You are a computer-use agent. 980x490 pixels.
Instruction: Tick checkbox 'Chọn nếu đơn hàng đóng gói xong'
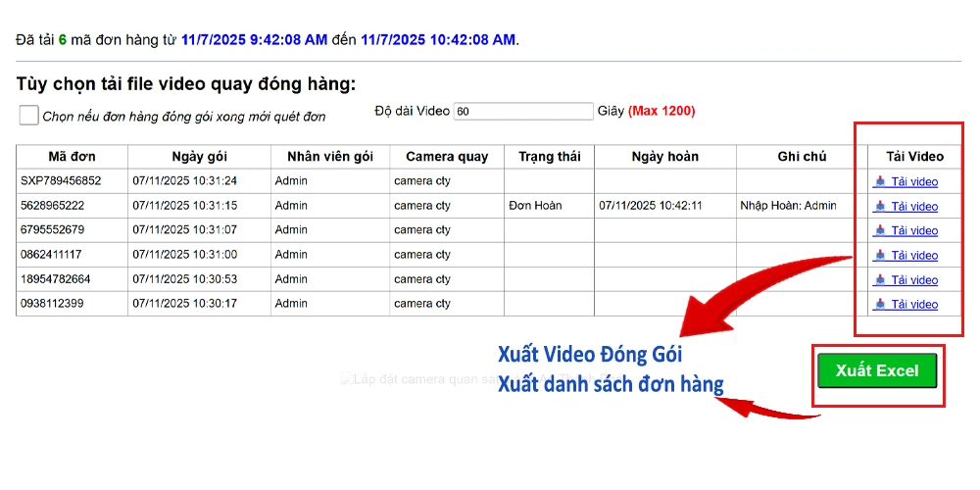pos(28,115)
